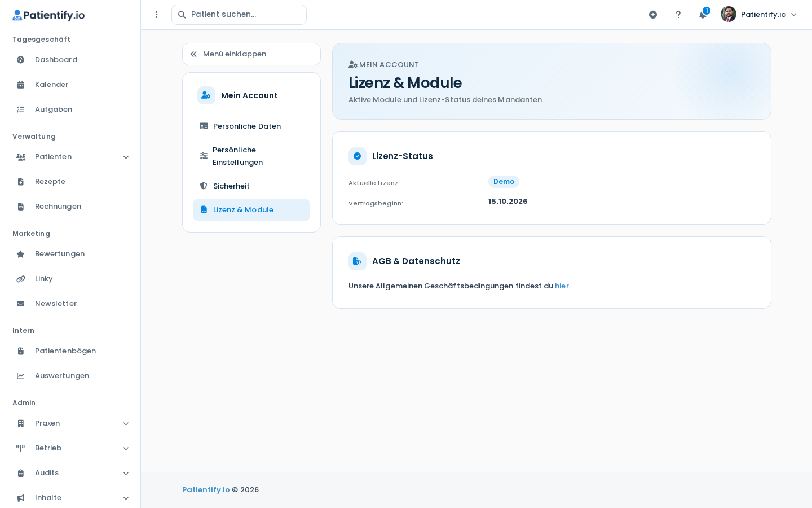Image resolution: width=812 pixels, height=508 pixels.
Task: Go to the Kalender page
Action: [x=70, y=85]
